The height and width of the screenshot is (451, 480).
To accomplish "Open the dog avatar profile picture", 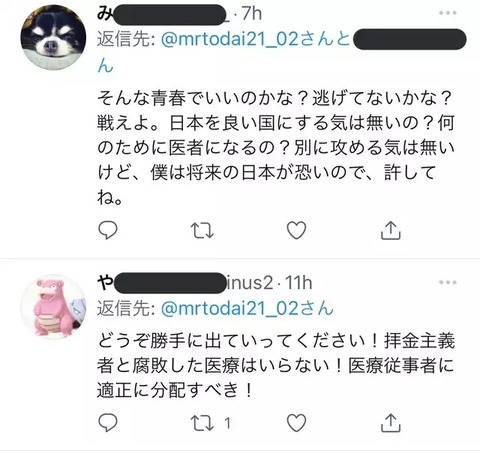I will [x=53, y=37].
